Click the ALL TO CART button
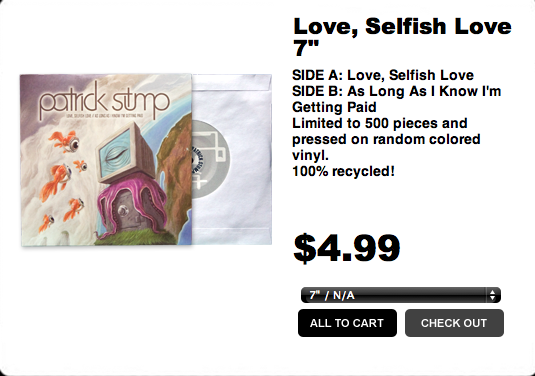 pyautogui.click(x=347, y=323)
